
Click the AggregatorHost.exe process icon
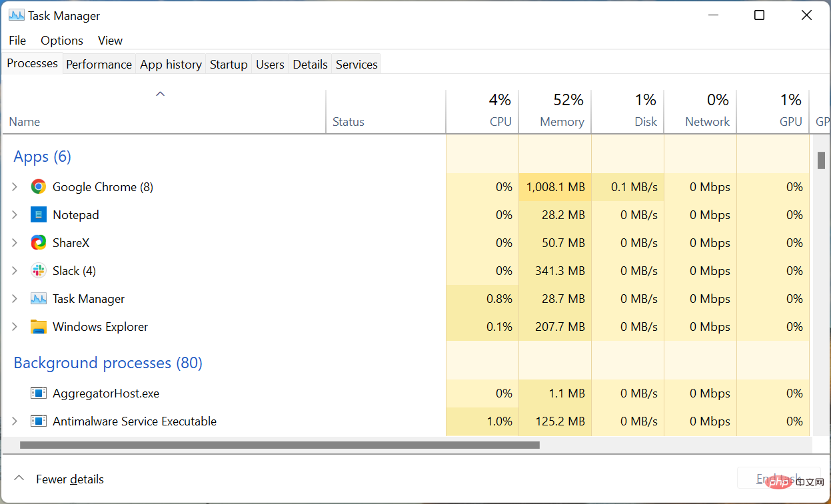click(39, 393)
